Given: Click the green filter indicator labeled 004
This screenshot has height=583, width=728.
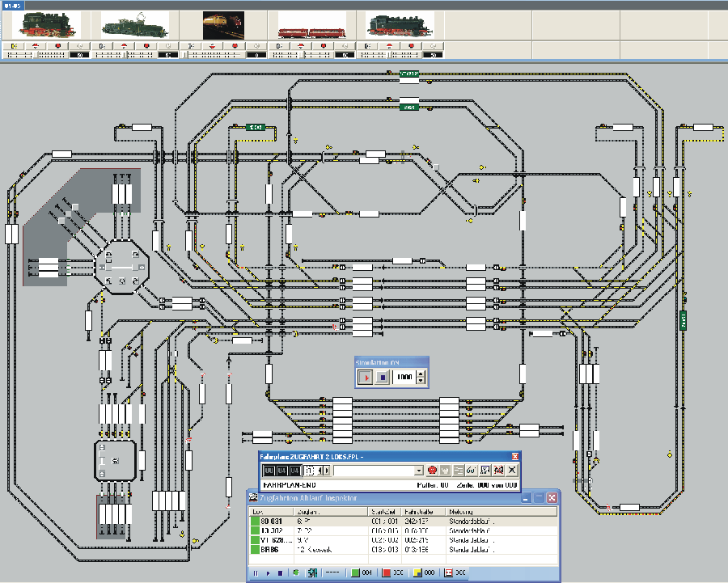Looking at the screenshot, I should point(354,573).
